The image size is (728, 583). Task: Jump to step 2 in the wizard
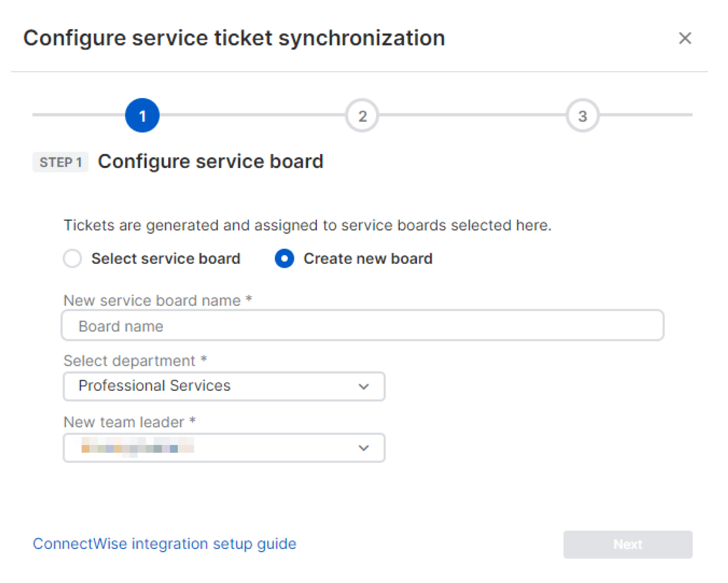point(362,116)
